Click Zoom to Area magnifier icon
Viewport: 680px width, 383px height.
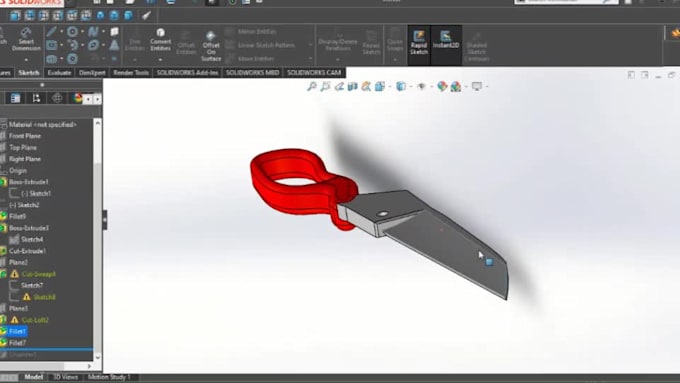point(325,86)
